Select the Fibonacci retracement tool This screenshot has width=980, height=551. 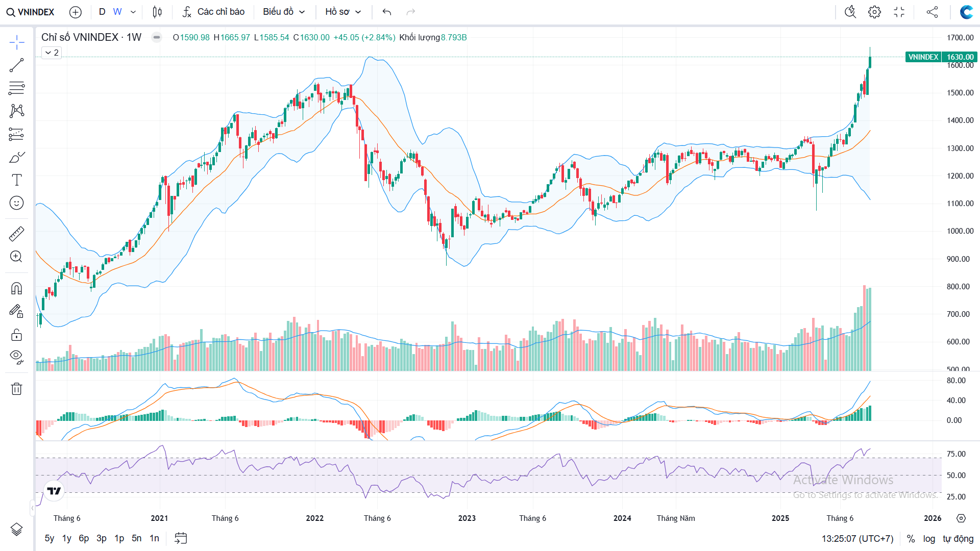point(16,88)
